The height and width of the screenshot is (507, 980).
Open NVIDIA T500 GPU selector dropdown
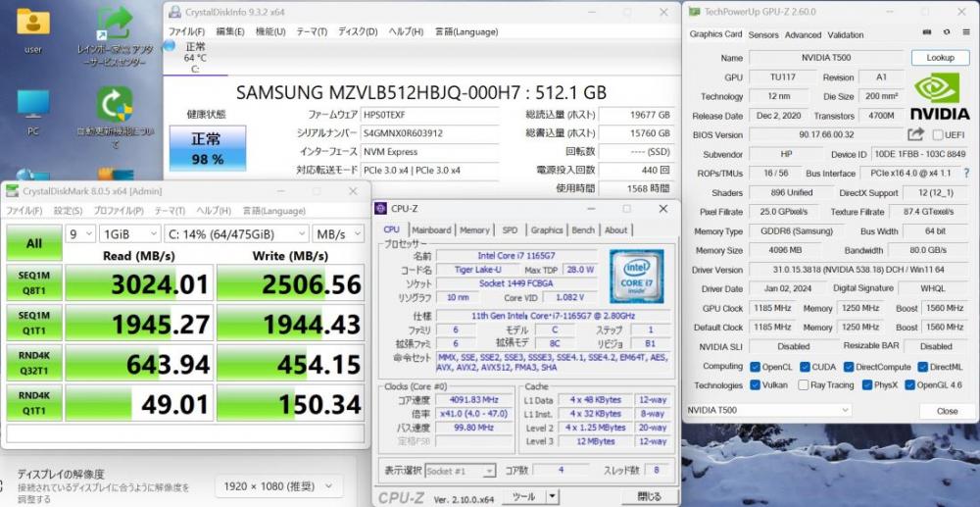pyautogui.click(x=767, y=410)
